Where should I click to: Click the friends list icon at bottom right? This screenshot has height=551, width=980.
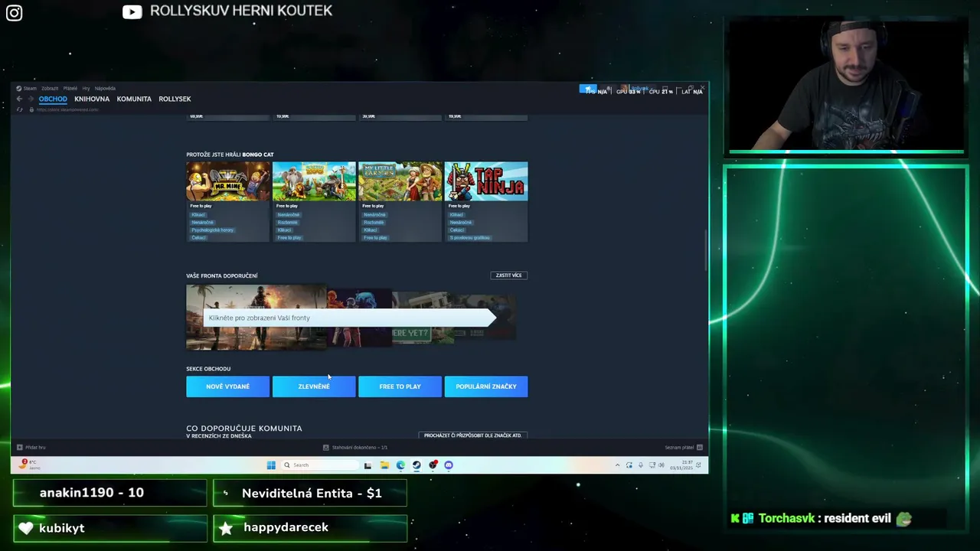pos(700,447)
